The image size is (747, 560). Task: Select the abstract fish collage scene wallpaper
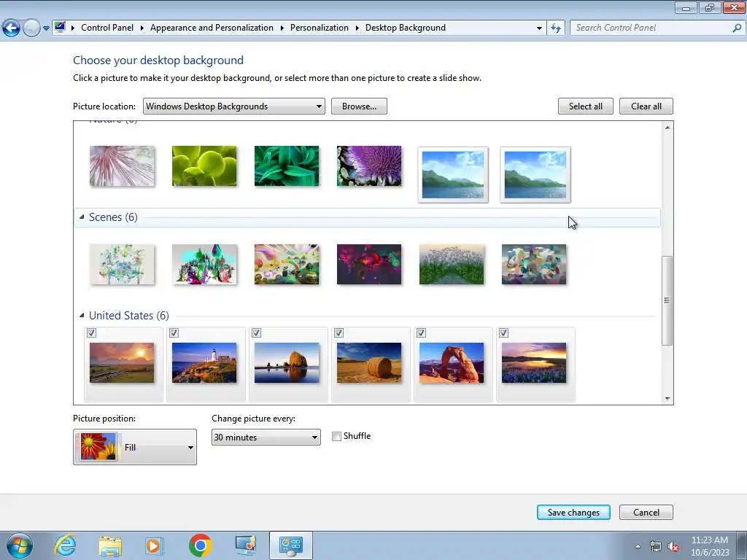coord(534,264)
